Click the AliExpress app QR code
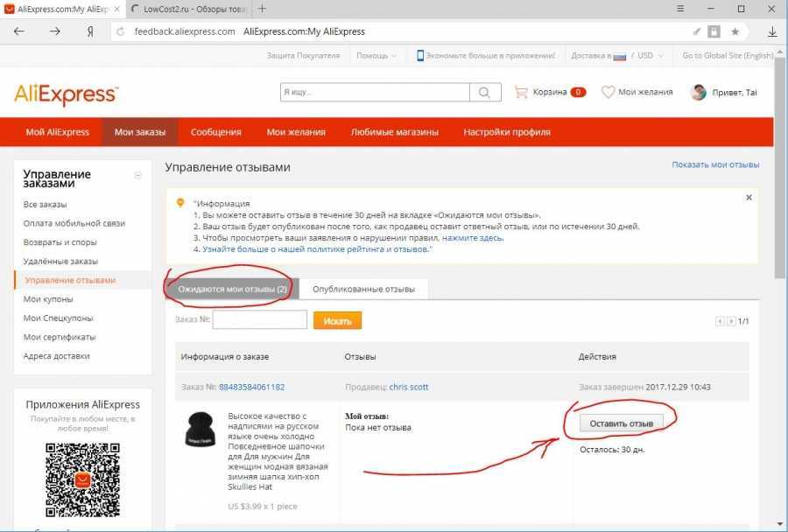The image size is (788, 532). 82,479
